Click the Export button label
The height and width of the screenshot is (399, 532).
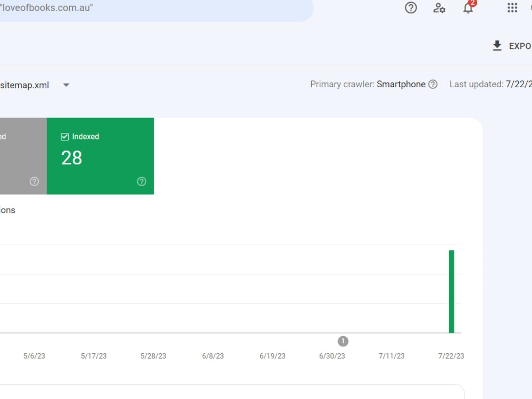pyautogui.click(x=520, y=46)
